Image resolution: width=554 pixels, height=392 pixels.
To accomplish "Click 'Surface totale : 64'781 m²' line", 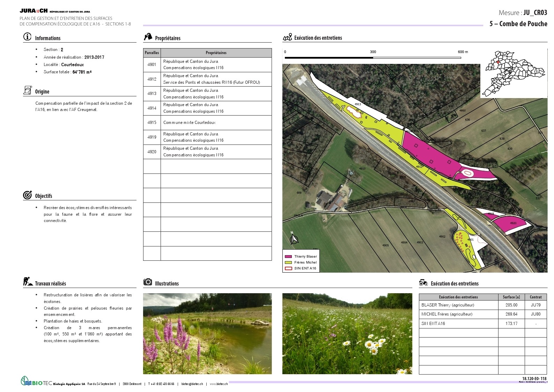I will pos(67,72).
